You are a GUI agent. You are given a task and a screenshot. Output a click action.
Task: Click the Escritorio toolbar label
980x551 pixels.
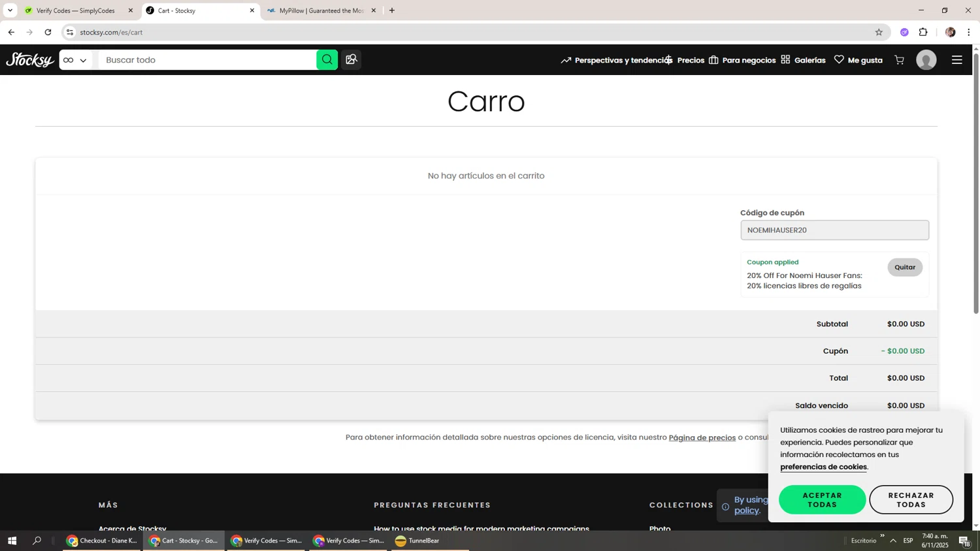coord(864,541)
